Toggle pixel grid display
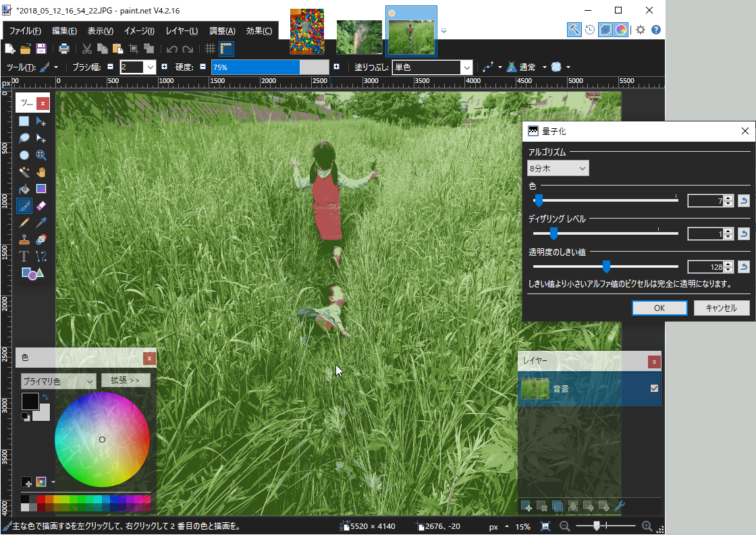Screen dimensions: 756x535 210,49
